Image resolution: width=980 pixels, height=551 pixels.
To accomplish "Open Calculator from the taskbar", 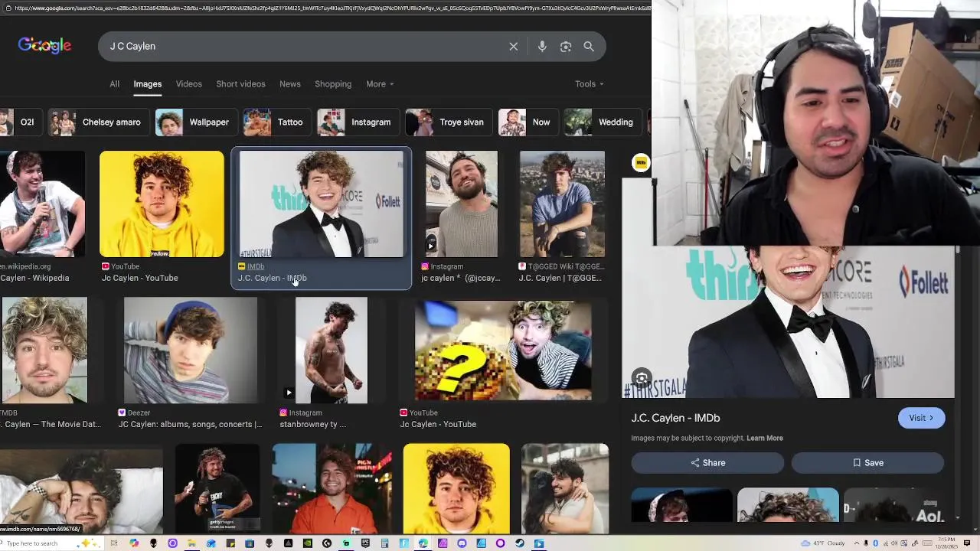I will coord(384,543).
